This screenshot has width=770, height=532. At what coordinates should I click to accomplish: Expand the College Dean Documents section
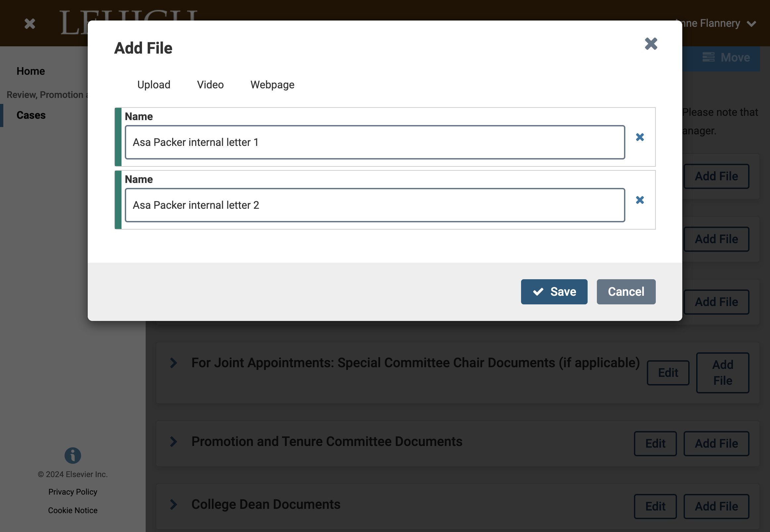(173, 504)
